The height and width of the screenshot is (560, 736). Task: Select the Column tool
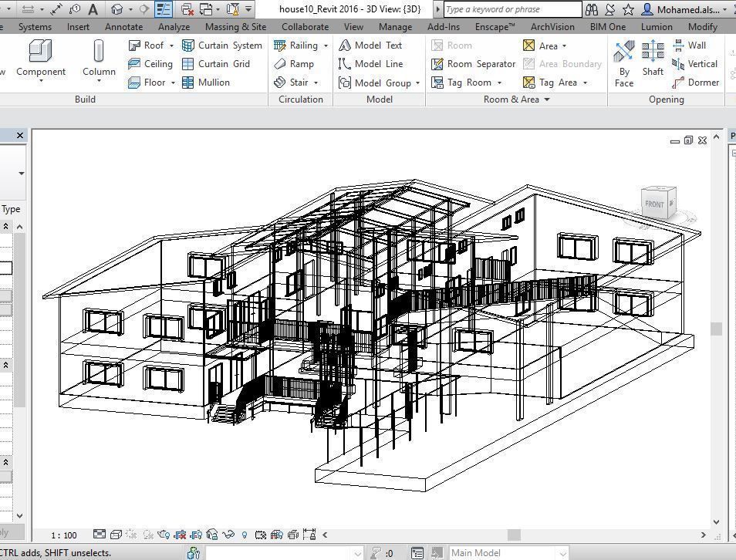(x=99, y=61)
